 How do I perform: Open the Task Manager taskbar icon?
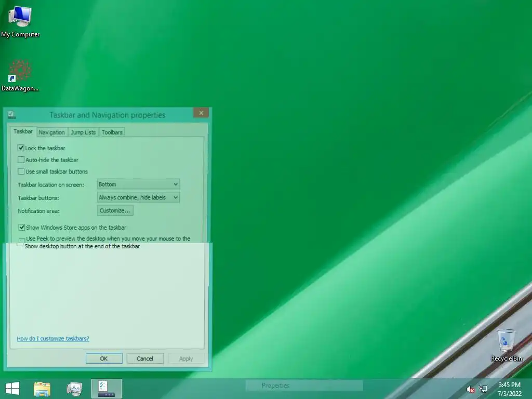click(74, 389)
